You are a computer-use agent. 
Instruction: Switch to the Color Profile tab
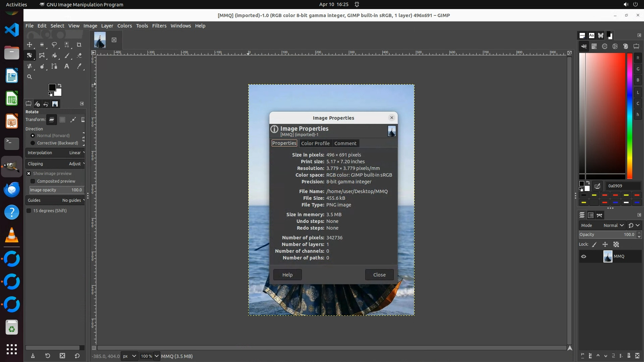click(315, 143)
